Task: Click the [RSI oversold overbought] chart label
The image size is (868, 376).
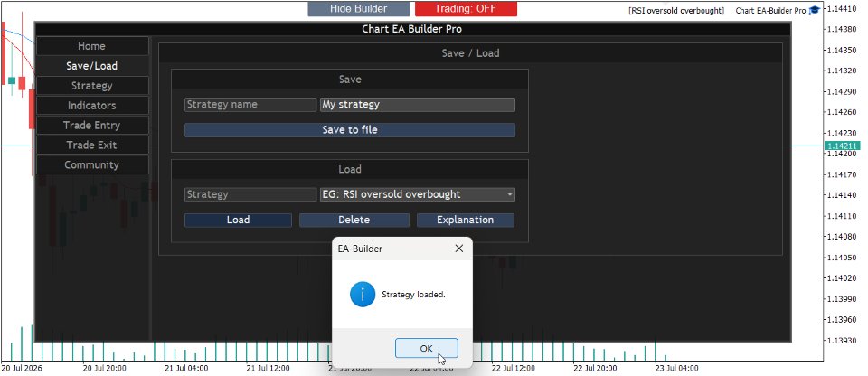Action: pos(676,11)
